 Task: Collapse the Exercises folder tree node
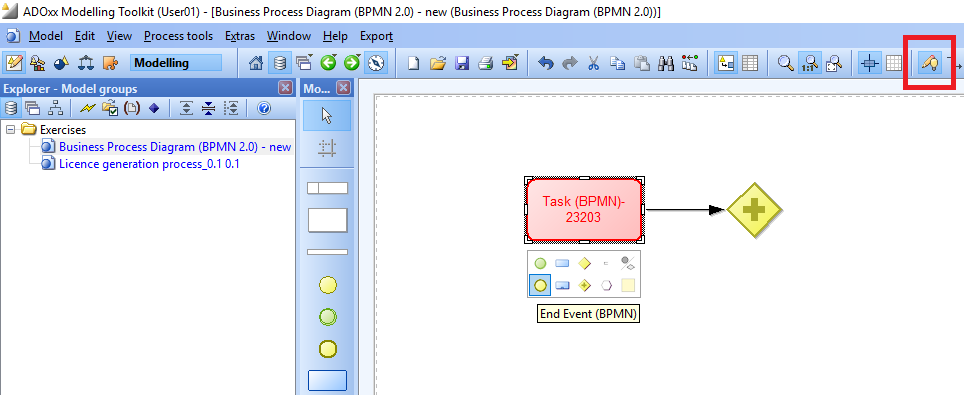[x=10, y=130]
